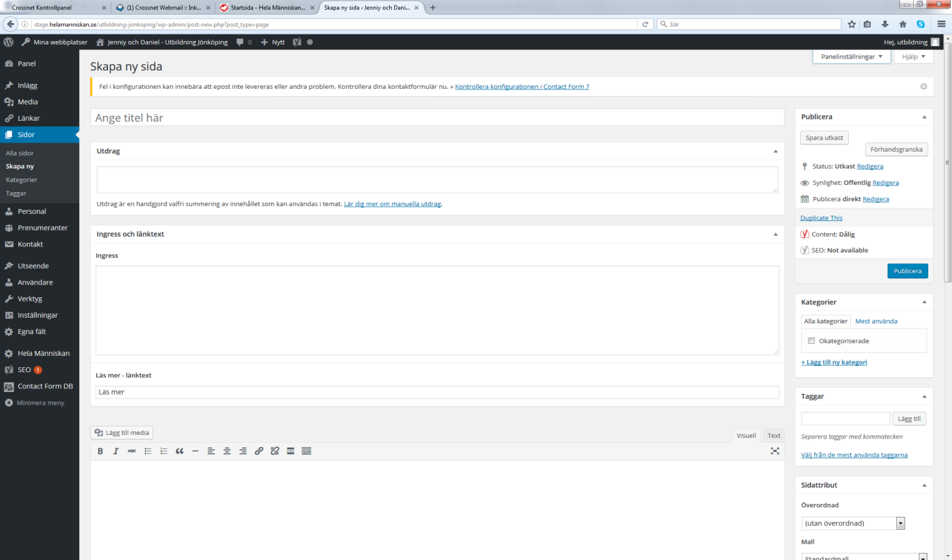Click the Lägg till media button

[x=122, y=433]
